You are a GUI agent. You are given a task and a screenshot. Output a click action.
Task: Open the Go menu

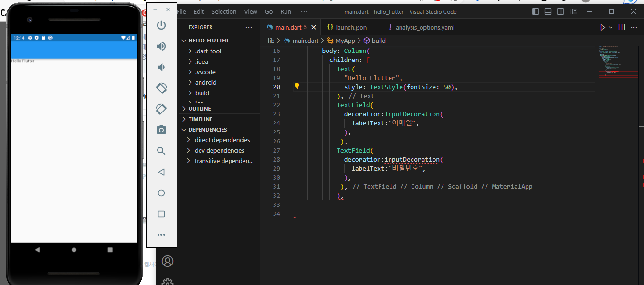pyautogui.click(x=269, y=11)
